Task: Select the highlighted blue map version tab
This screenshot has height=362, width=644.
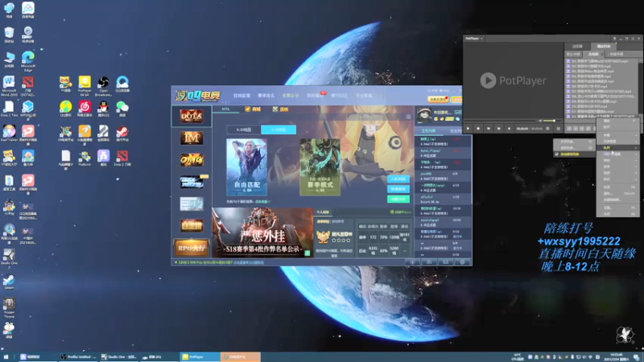Action: point(279,130)
